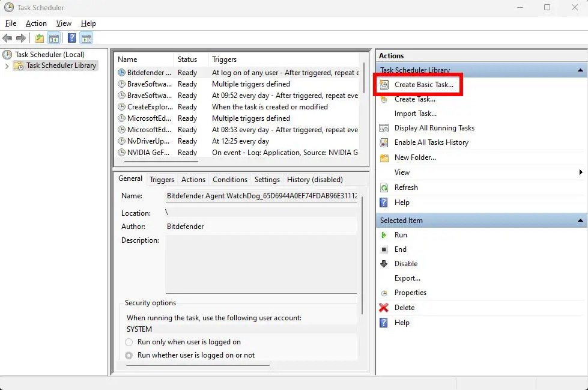Open Properties for the selected task
Screen dimensions: 588x390
(x=411, y=293)
